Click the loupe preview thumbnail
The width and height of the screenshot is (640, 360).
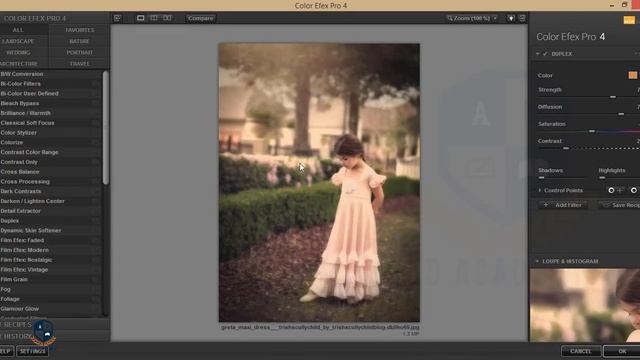coord(585,305)
